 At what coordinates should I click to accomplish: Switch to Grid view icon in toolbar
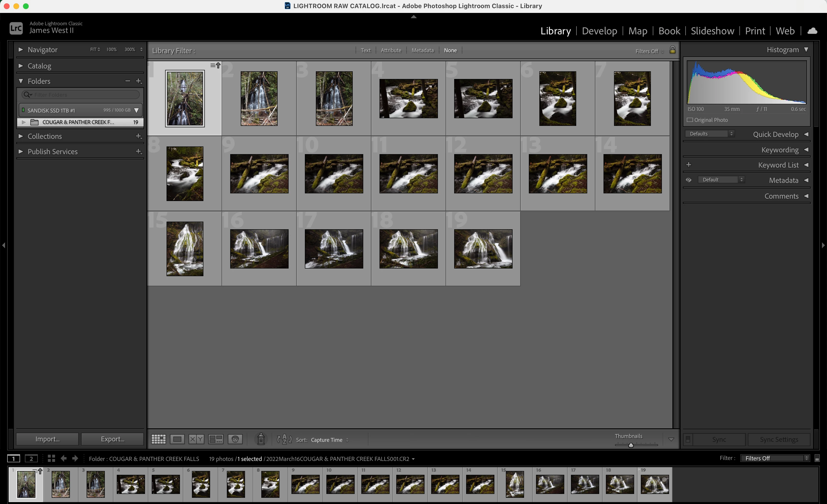(x=158, y=439)
